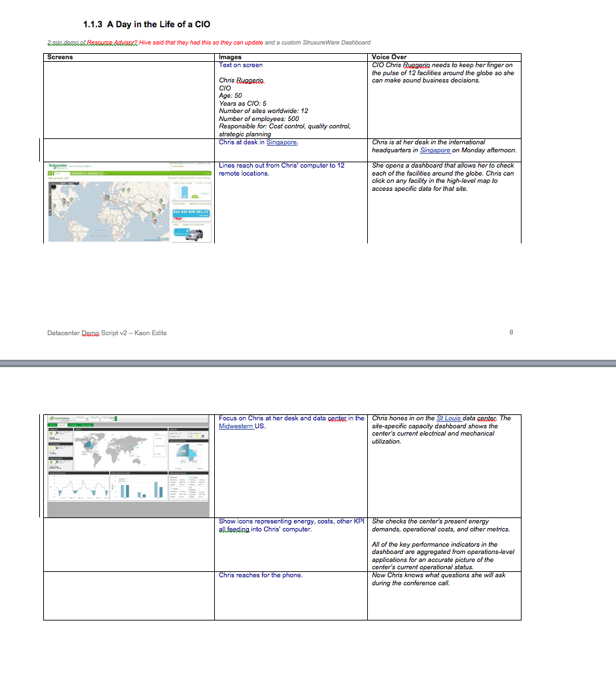
Task: Click the blue dollar amount panel
Action: point(191,213)
